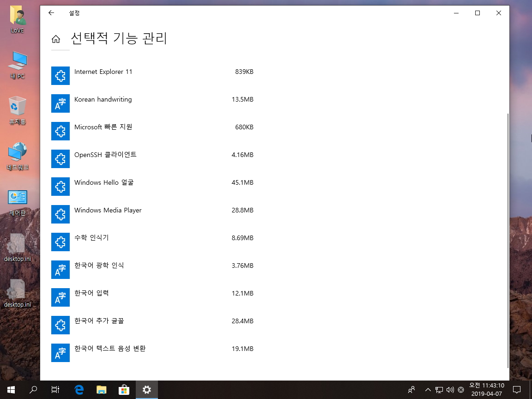Click the 한국어 광학 인식 language icon
The height and width of the screenshot is (399, 532).
click(60, 270)
